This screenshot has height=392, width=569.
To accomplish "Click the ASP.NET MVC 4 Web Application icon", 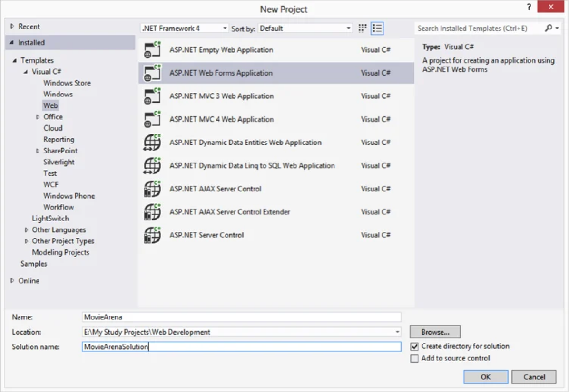I will tap(152, 119).
